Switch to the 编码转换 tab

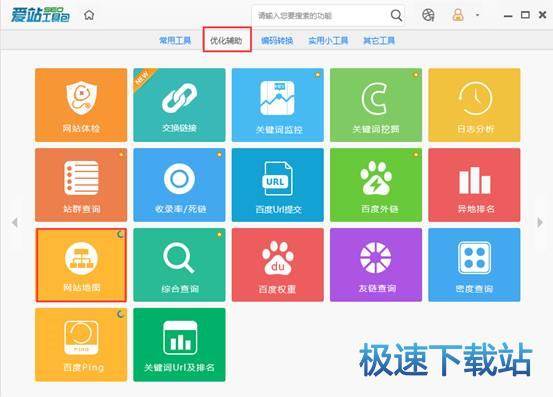coord(277,41)
